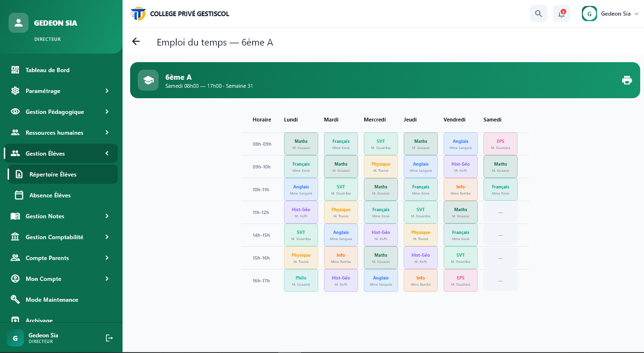
Task: Select Répertoire Élèves submenu item
Action: click(x=63, y=174)
